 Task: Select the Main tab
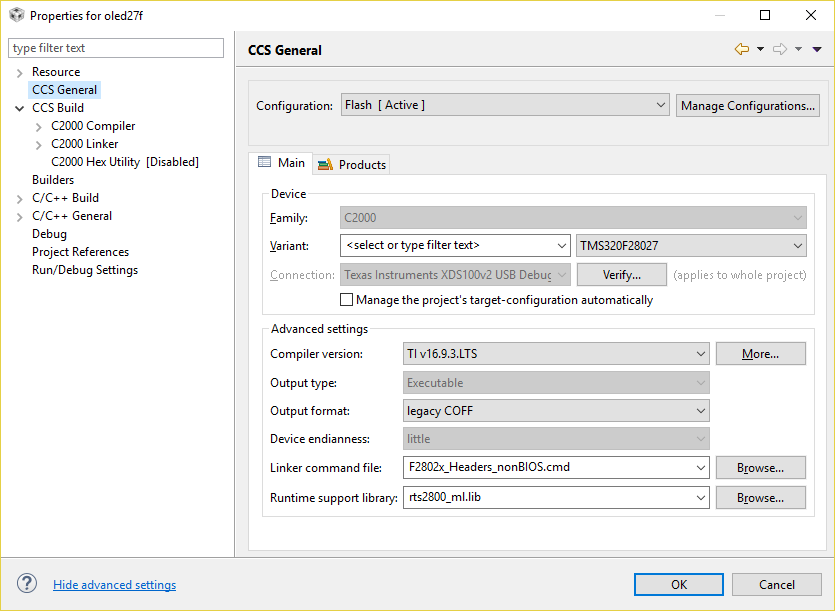(x=281, y=163)
